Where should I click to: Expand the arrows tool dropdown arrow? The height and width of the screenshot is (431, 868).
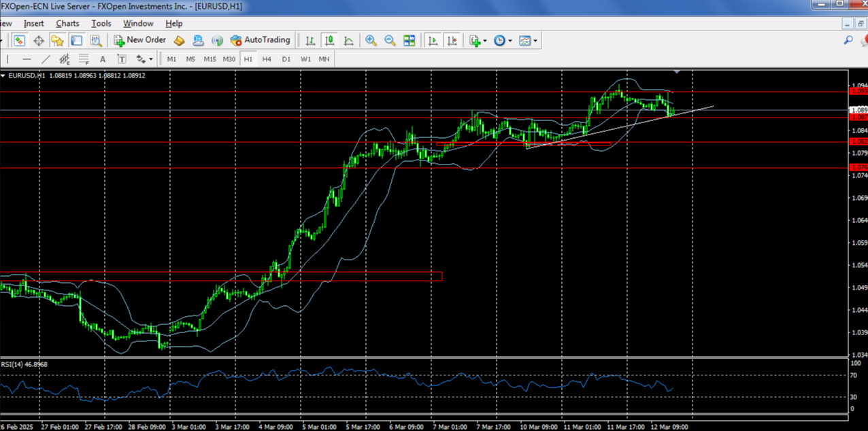(x=151, y=60)
